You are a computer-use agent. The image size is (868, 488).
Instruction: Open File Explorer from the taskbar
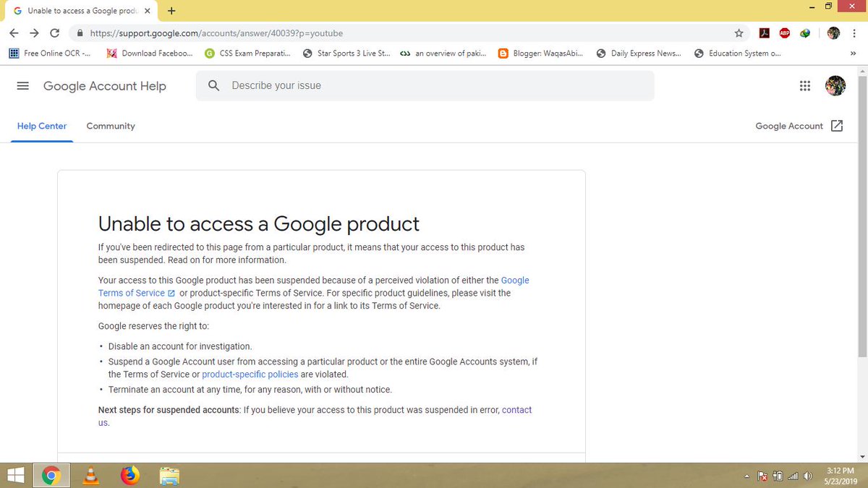click(169, 475)
